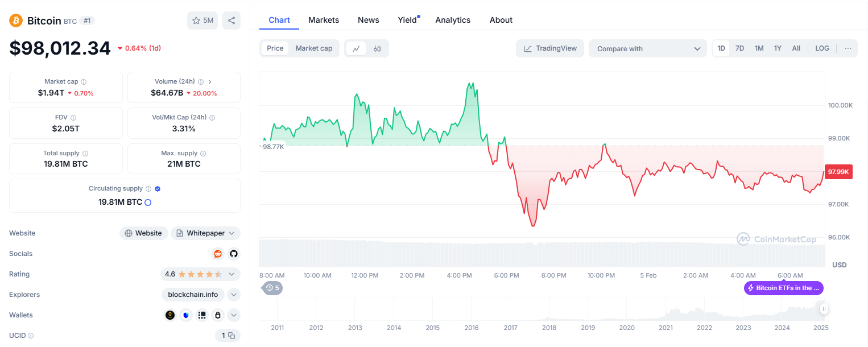Open the Analytics tab

point(453,20)
